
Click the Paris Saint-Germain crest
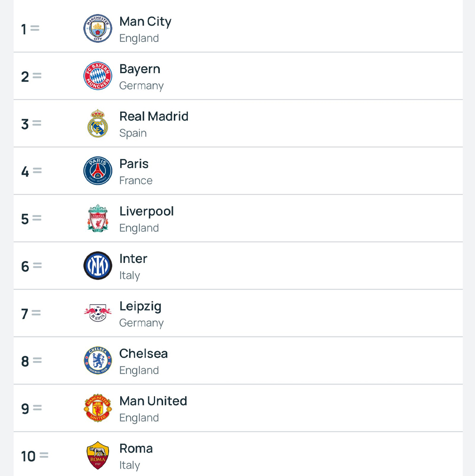pos(98,171)
